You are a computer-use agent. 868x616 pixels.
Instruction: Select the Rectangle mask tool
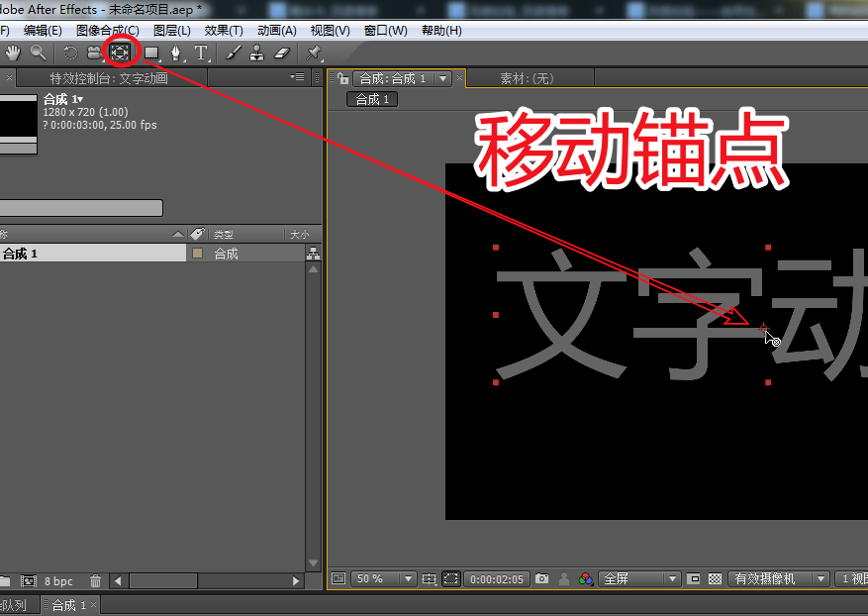[151, 53]
